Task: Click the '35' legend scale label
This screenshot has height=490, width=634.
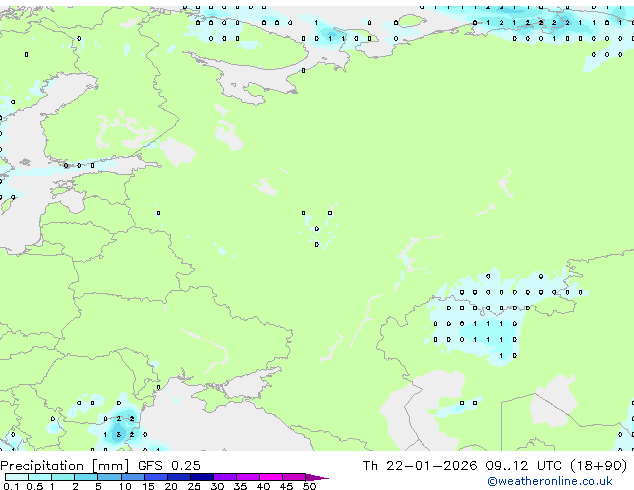Action: point(241,486)
